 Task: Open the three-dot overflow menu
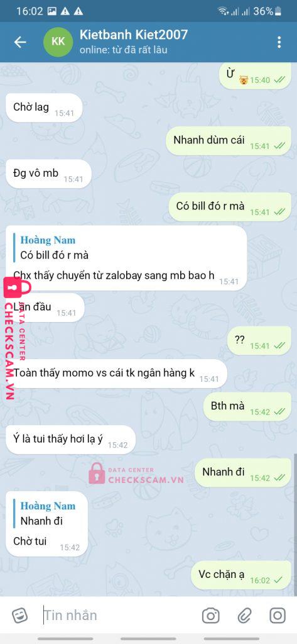pyautogui.click(x=279, y=42)
